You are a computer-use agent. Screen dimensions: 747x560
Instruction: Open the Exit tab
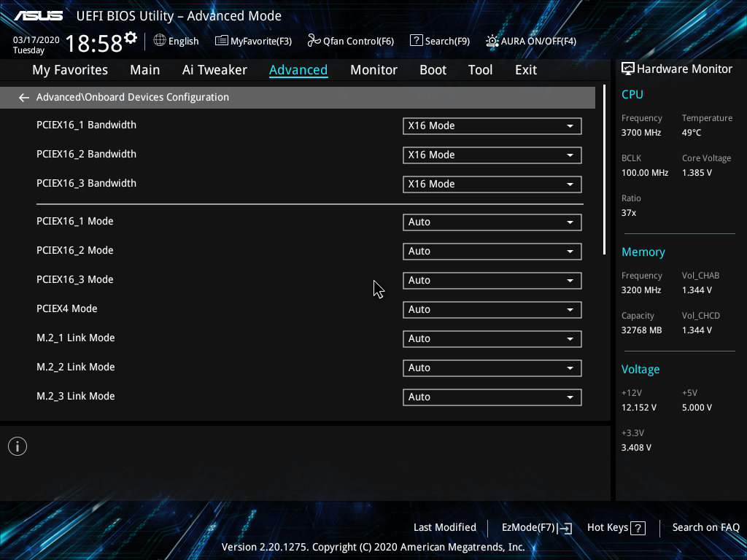[526, 70]
